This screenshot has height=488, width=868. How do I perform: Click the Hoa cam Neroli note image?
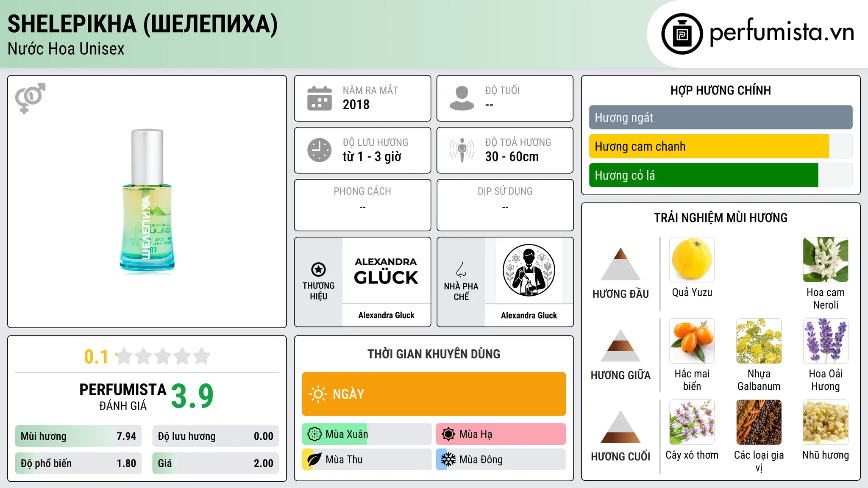[826, 260]
